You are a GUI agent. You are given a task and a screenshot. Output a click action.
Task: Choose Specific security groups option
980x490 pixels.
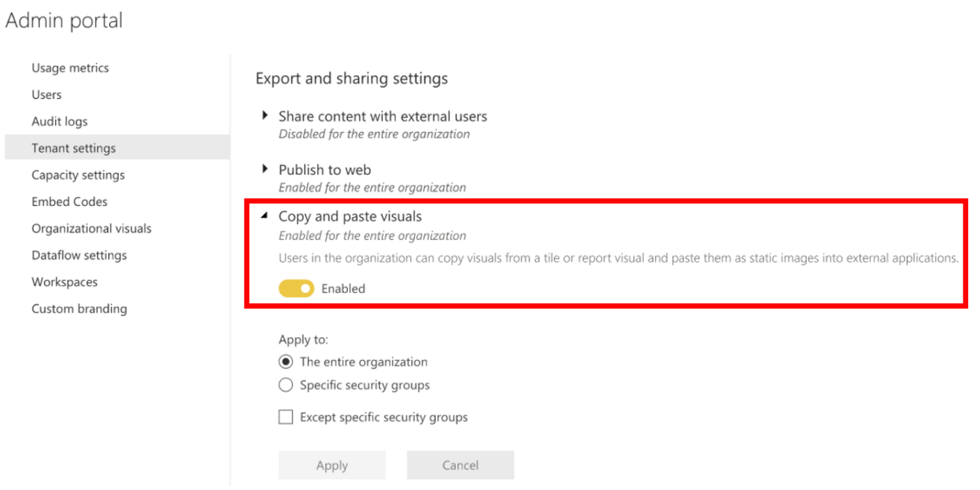[x=285, y=385]
